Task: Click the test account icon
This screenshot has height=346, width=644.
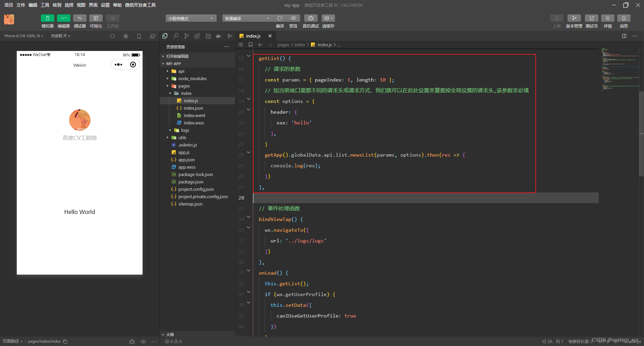Action: point(592,18)
